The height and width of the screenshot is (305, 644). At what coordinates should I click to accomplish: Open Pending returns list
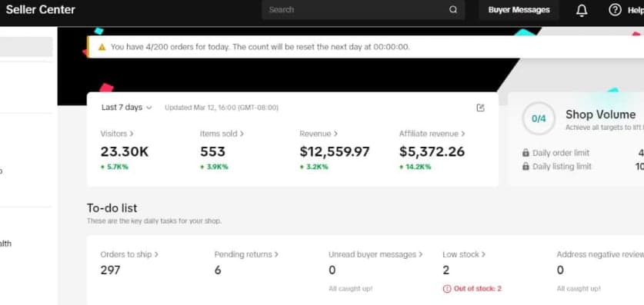[x=246, y=254]
